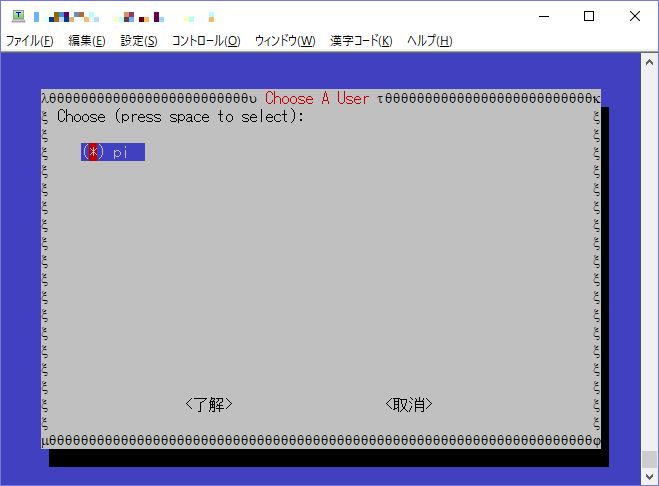Click the Choose A User dialog title
This screenshot has width=659, height=486.
pos(317,98)
